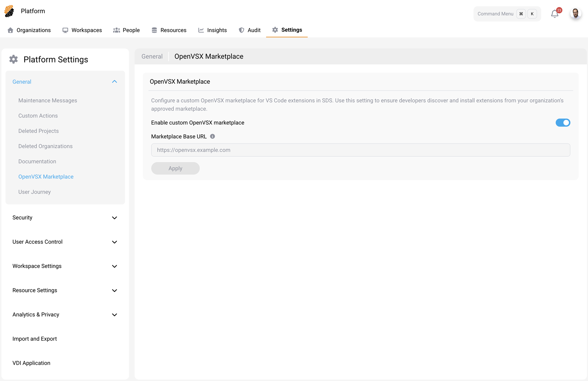Click Enable custom OpenVSX marketplace label
Image resolution: width=588 pixels, height=381 pixels.
pos(198,123)
